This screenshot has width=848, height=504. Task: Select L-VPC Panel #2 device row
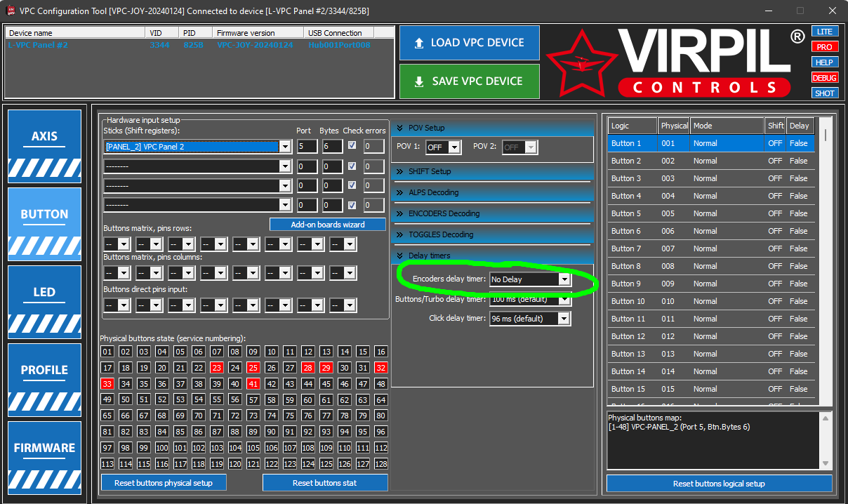(x=199, y=45)
